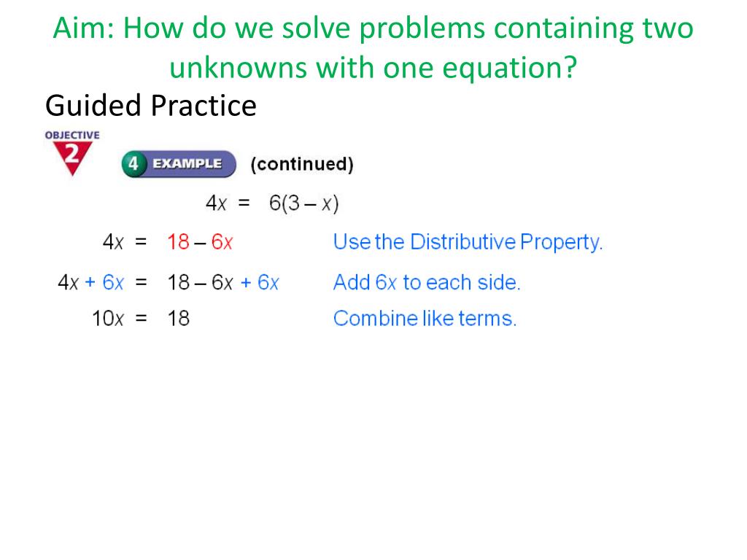Select the Guided Practice heading
Screen dimensions: 747x560
[151, 105]
